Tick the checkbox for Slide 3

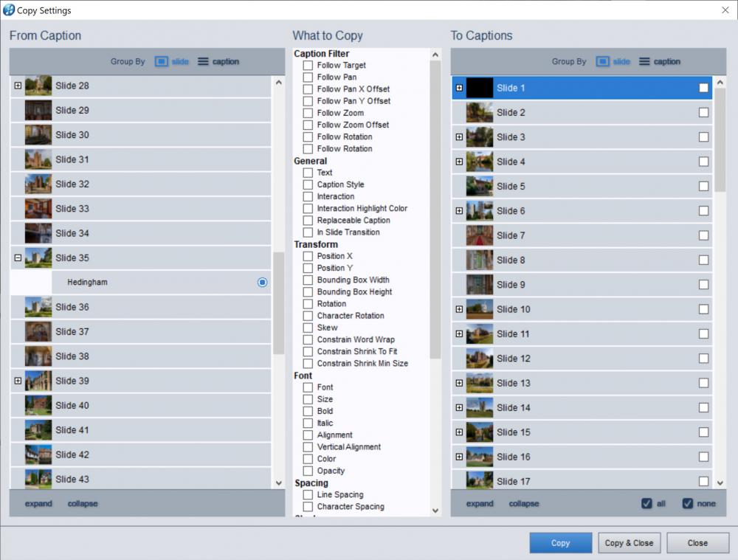pyautogui.click(x=703, y=137)
